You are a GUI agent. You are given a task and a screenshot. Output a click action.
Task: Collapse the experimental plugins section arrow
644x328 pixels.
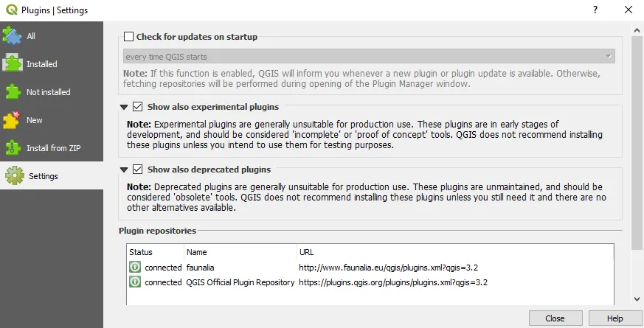point(125,108)
